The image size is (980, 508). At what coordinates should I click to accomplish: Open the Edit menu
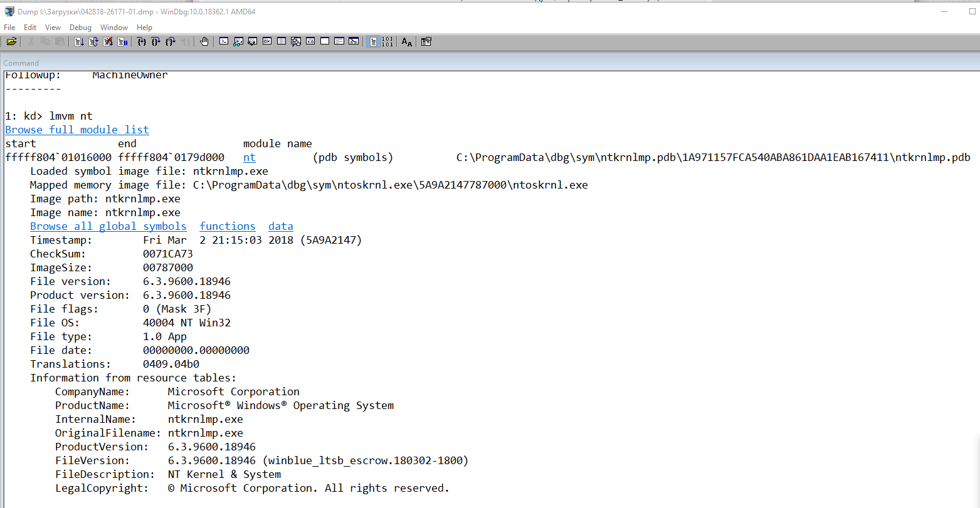pos(30,28)
